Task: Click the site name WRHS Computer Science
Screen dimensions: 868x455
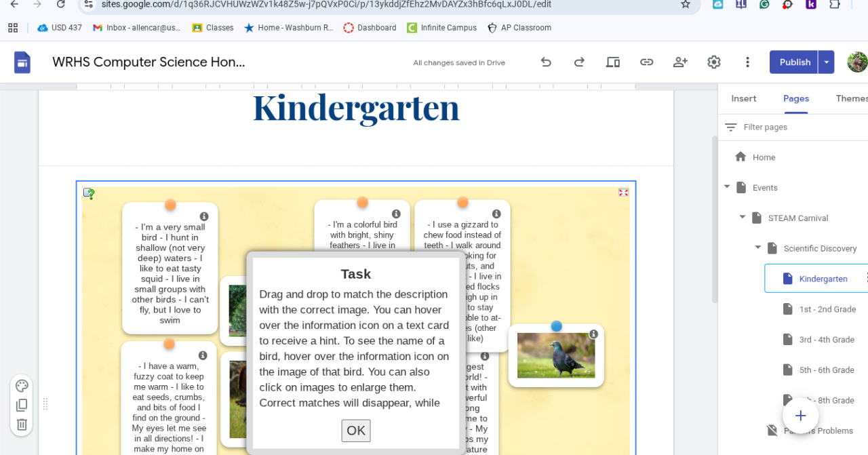Action: coord(149,62)
